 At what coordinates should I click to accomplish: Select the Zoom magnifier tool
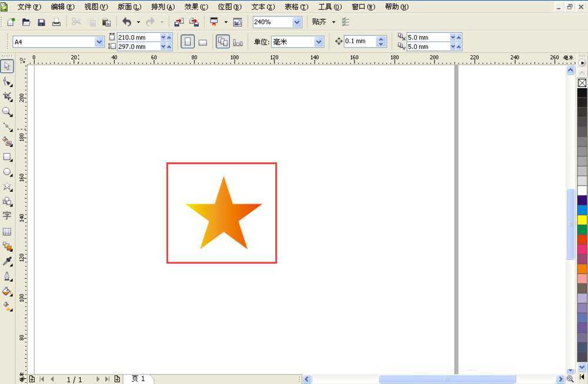[x=7, y=112]
